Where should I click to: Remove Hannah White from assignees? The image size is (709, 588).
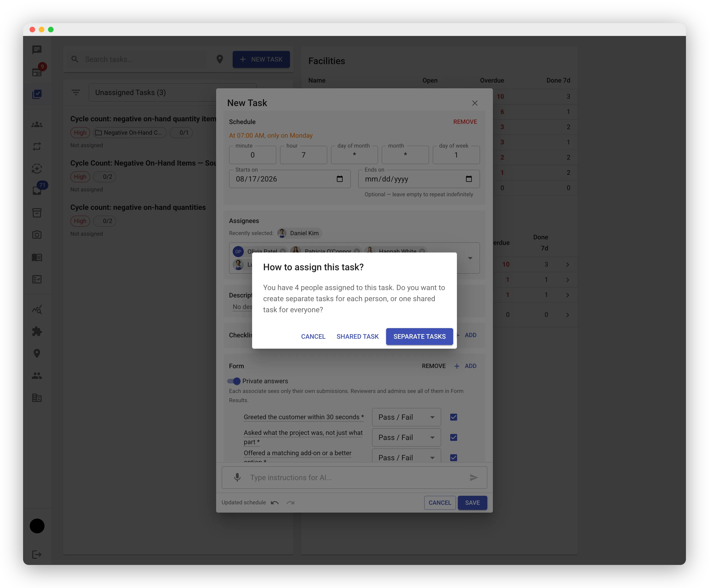point(422,251)
